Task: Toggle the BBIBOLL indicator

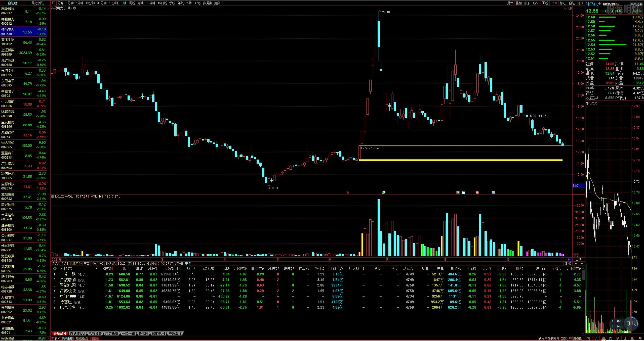Action: click(x=139, y=264)
